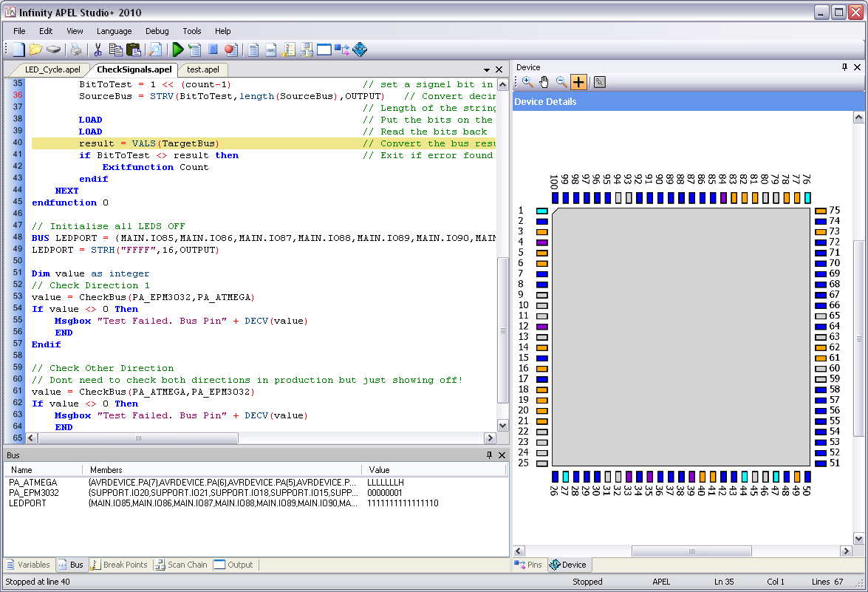Switch to the Pins tab
This screenshot has height=592, width=868.
click(x=529, y=565)
